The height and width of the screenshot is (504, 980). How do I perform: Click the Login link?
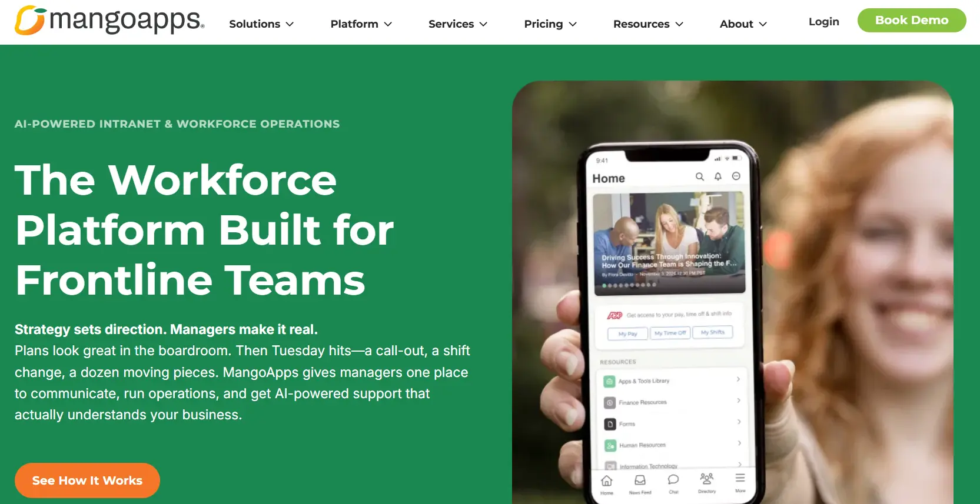(x=823, y=22)
